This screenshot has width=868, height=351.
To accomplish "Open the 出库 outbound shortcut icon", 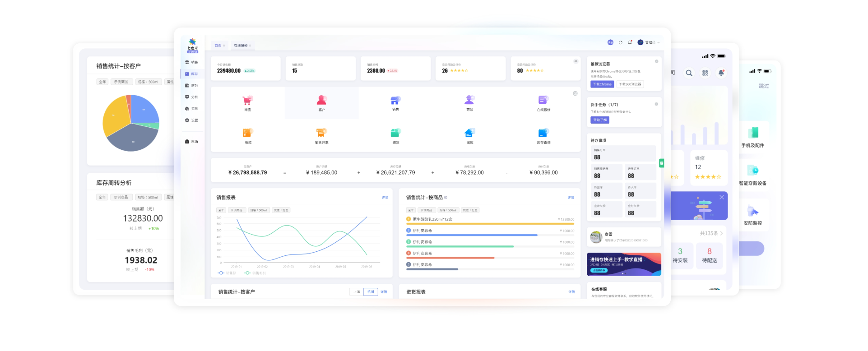I will [x=469, y=133].
